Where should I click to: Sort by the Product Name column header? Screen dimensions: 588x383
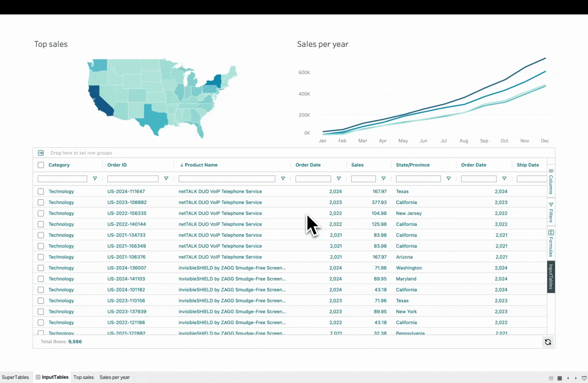(x=201, y=165)
